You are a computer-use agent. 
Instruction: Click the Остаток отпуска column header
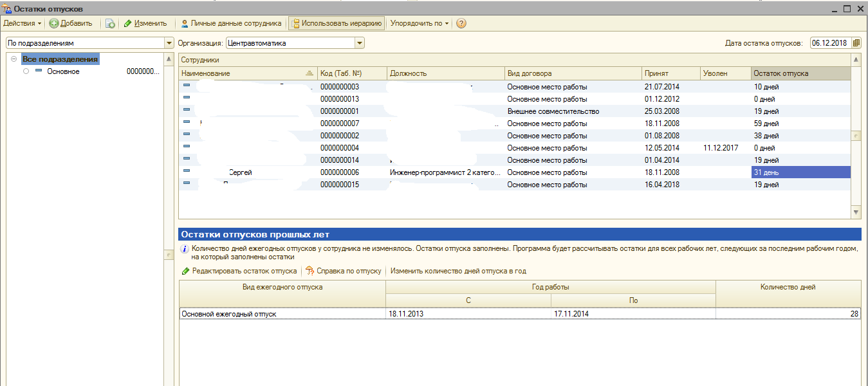coord(800,73)
